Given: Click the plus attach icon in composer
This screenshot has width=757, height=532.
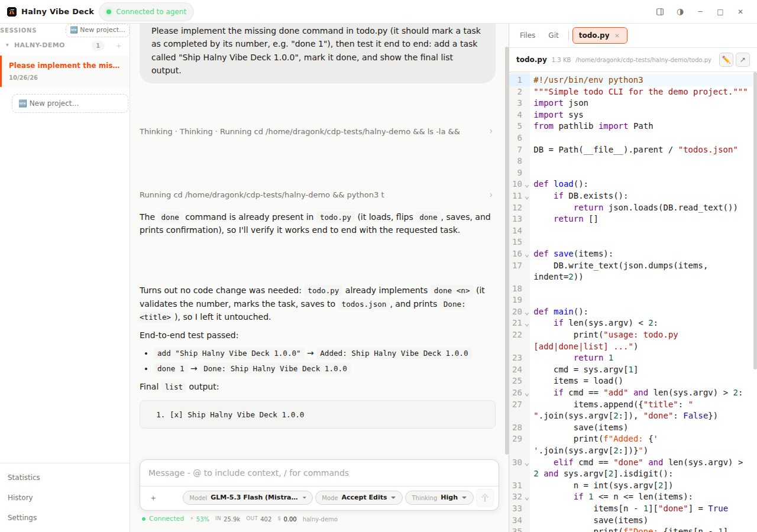Looking at the screenshot, I should [x=153, y=498].
